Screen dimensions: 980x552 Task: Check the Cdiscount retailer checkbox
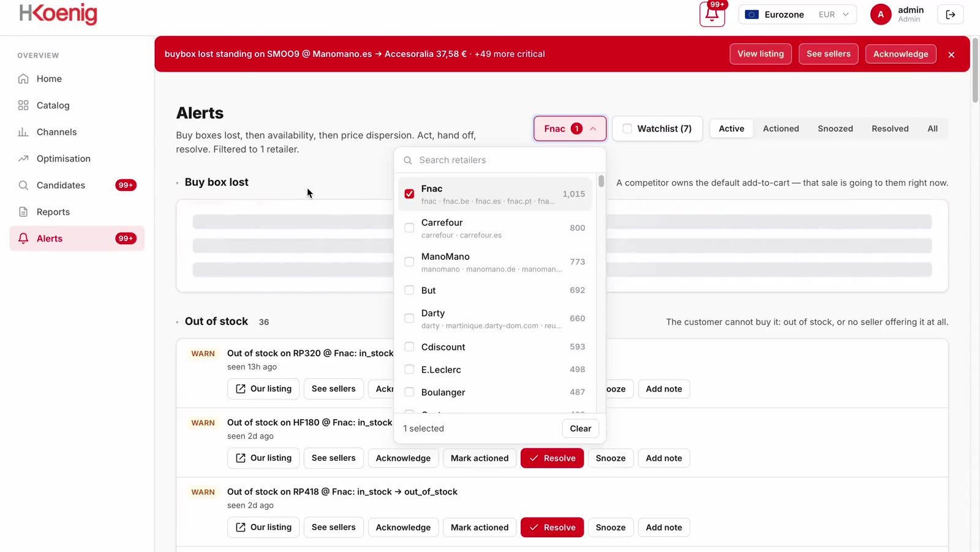[409, 347]
